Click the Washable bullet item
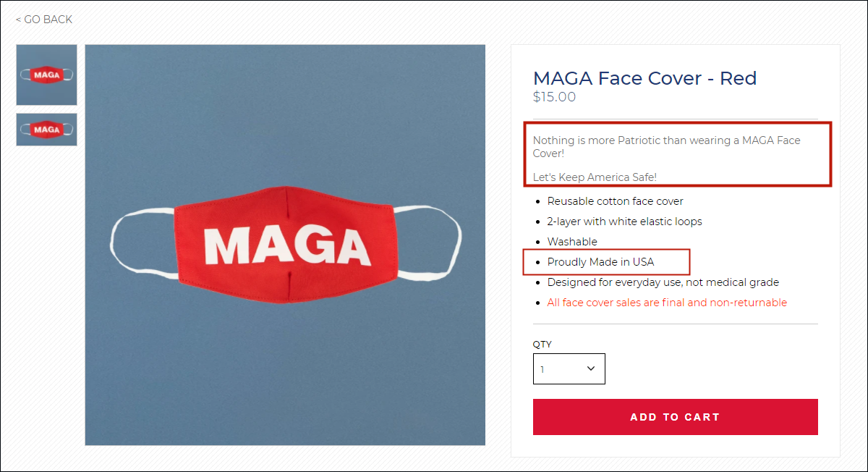Screen dimensions: 868x472 pyautogui.click(x=572, y=242)
